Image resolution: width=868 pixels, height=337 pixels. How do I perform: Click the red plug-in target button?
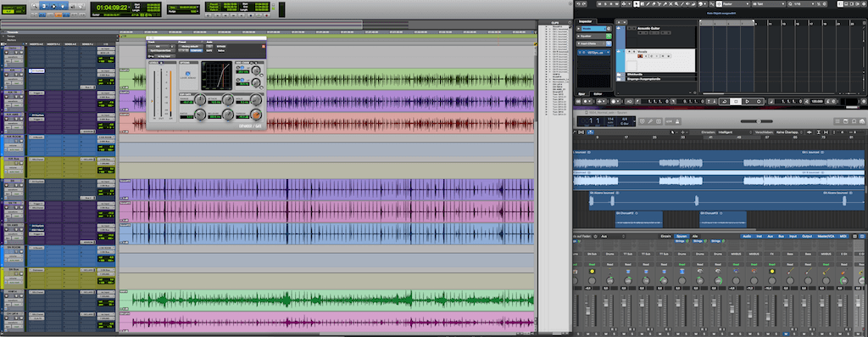coord(264,47)
